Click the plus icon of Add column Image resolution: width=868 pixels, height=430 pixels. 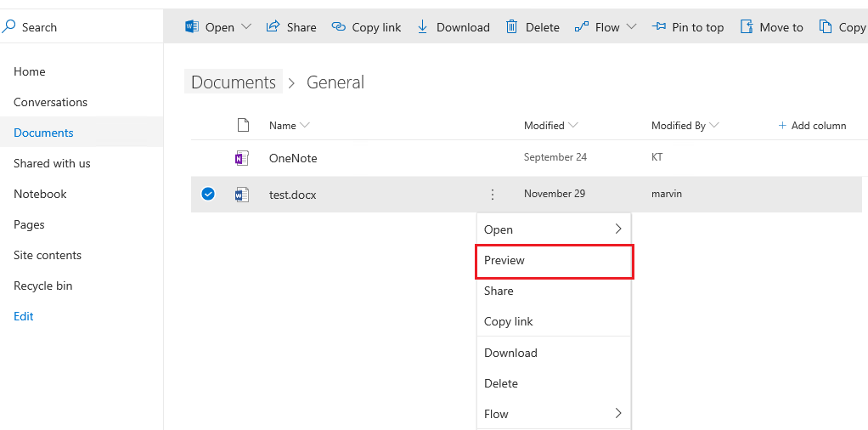pyautogui.click(x=782, y=126)
